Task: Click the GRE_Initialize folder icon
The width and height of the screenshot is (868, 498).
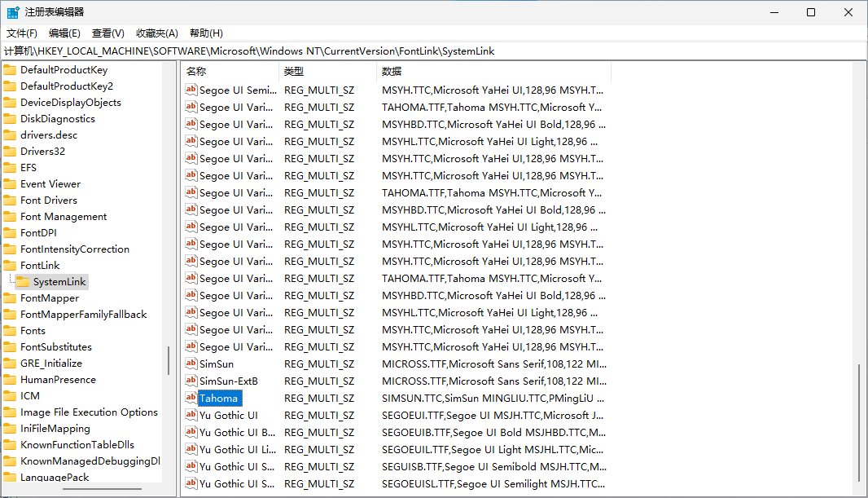Action: (10, 364)
